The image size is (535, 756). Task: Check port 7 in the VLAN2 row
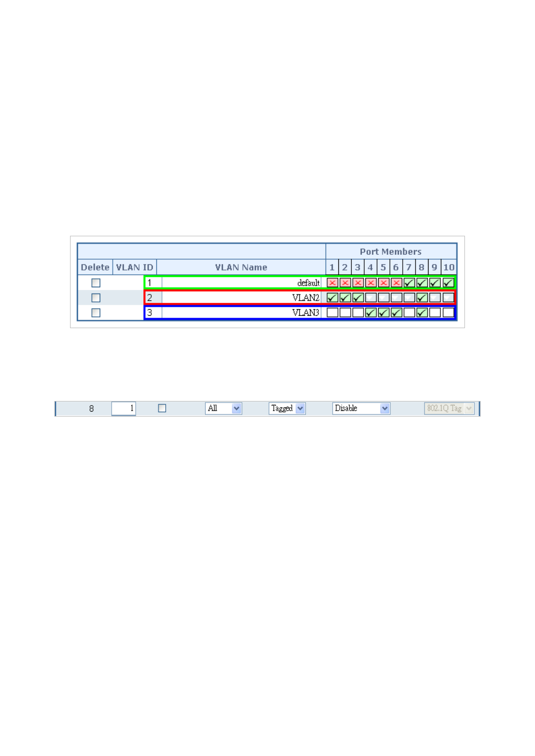pos(410,298)
